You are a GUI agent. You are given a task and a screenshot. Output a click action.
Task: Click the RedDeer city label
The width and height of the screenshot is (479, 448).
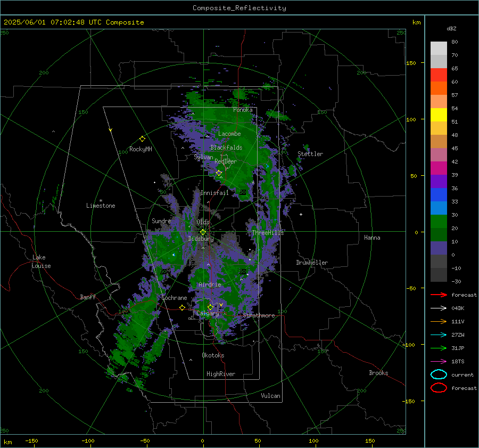point(226,161)
